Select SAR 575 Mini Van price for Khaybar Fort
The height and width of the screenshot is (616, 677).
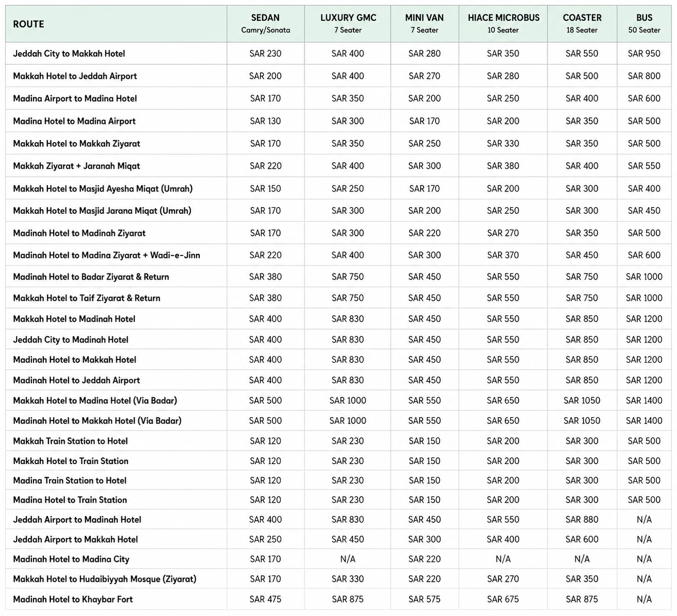click(424, 599)
